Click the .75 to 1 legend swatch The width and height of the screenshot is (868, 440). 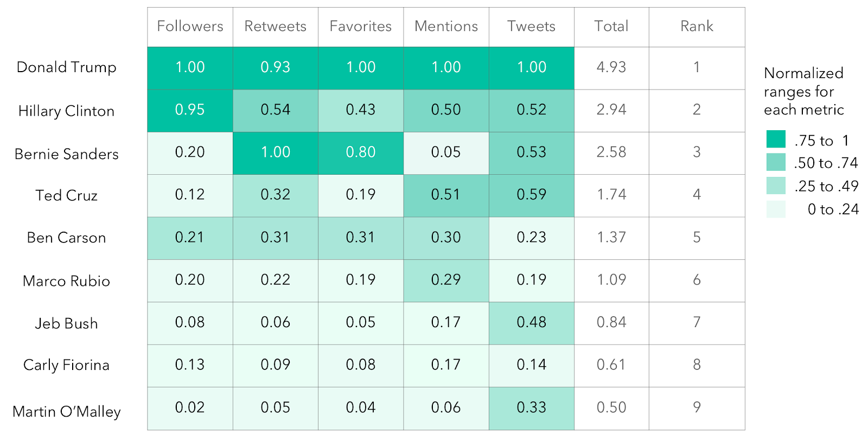[776, 139]
